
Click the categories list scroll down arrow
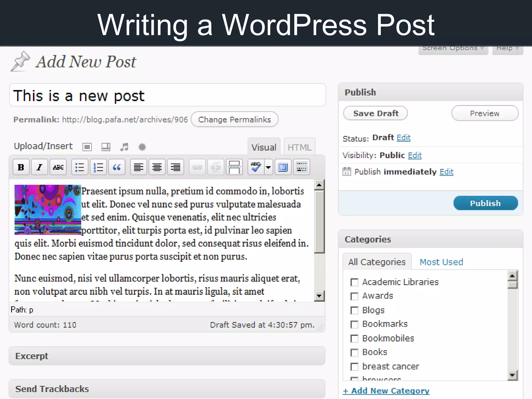click(x=513, y=375)
